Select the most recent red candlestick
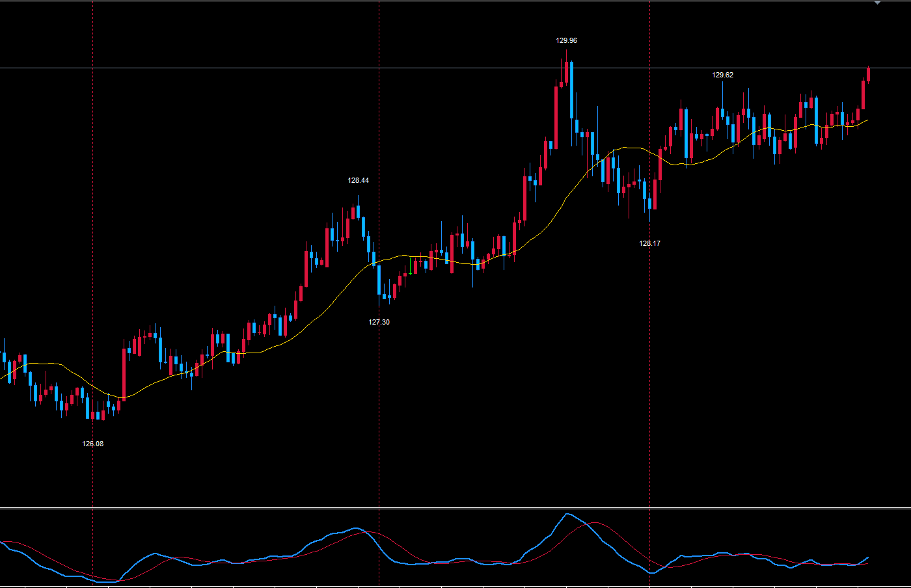The height and width of the screenshot is (588, 911). click(868, 74)
